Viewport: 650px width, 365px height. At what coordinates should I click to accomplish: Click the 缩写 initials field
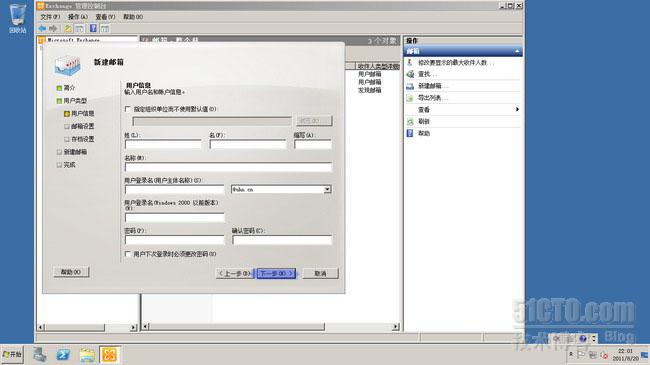(313, 144)
